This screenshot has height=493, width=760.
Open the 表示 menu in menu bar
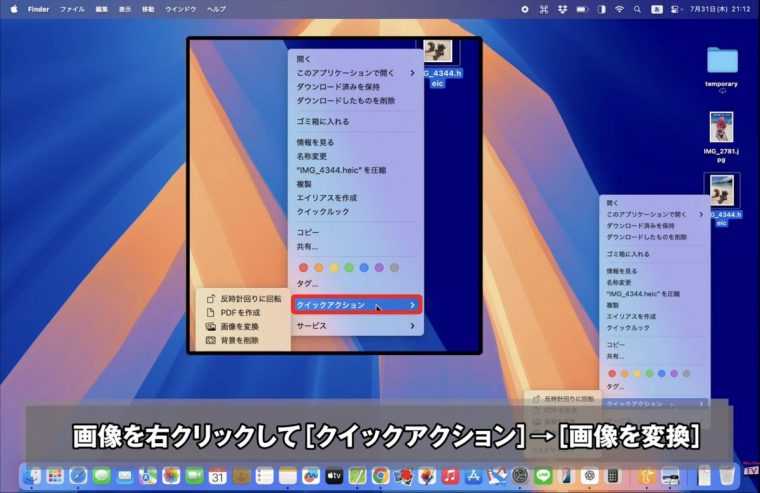coord(125,9)
